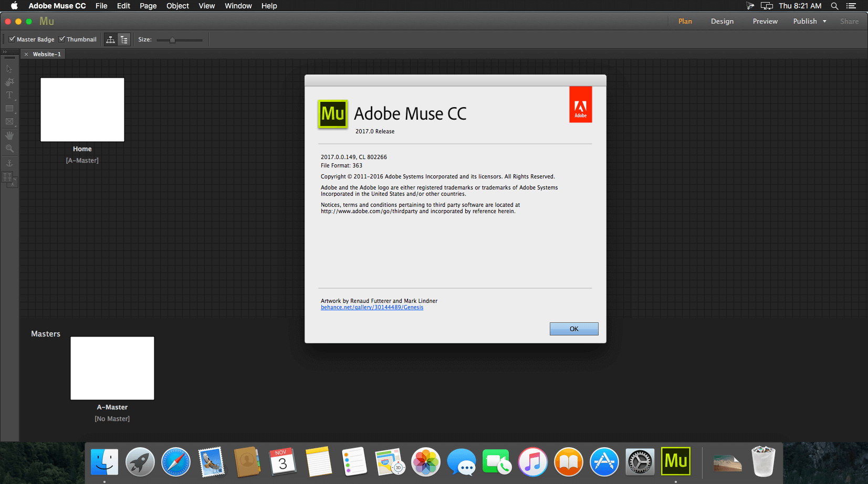
Task: Open Notes from the dock
Action: (319, 462)
